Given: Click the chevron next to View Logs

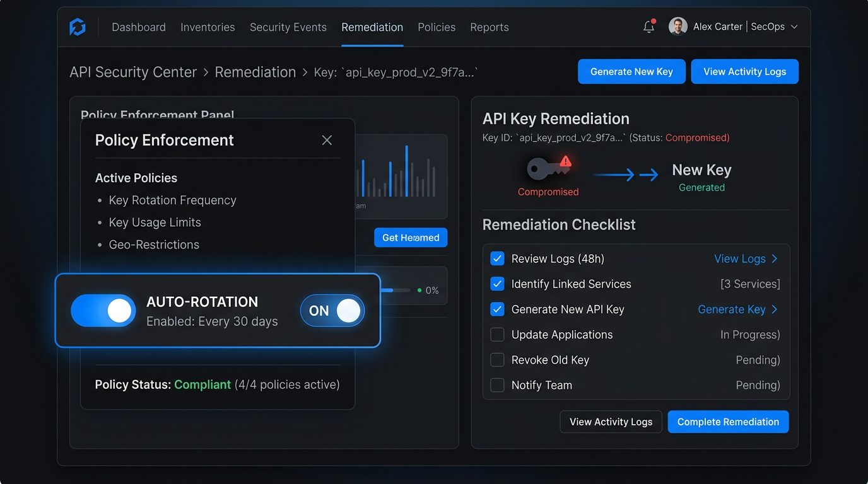Looking at the screenshot, I should point(775,258).
